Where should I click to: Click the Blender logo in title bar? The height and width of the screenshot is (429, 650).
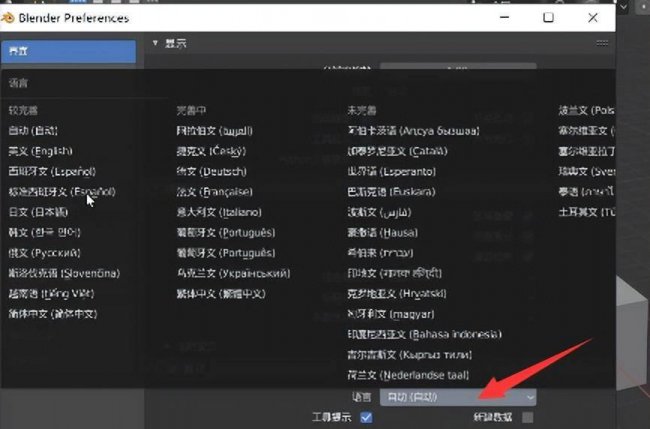tap(8, 18)
